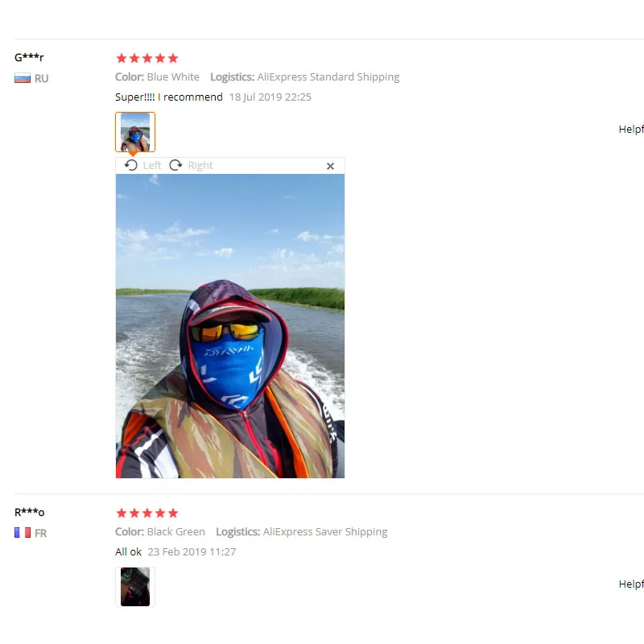The image size is (644, 644).
Task: Click the enlarged review photo
Action: pos(230,326)
